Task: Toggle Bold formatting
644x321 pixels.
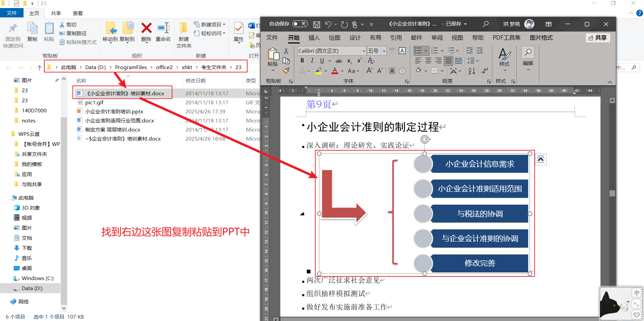Action: click(302, 60)
